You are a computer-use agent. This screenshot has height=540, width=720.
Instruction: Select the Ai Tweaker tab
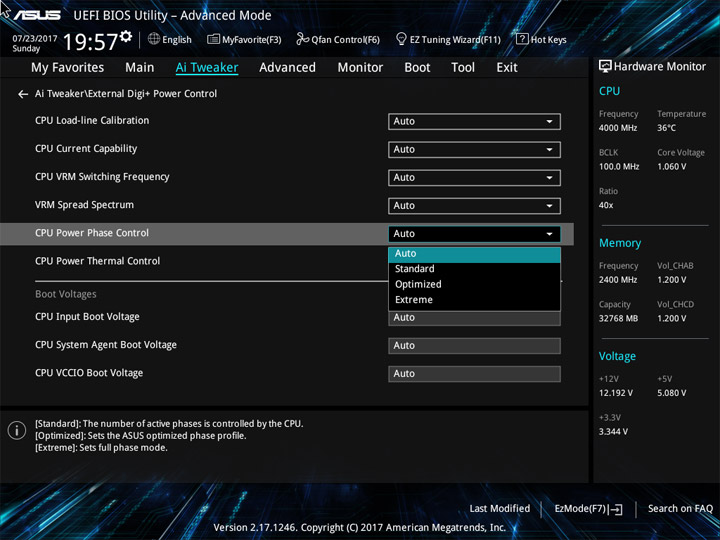click(x=207, y=68)
